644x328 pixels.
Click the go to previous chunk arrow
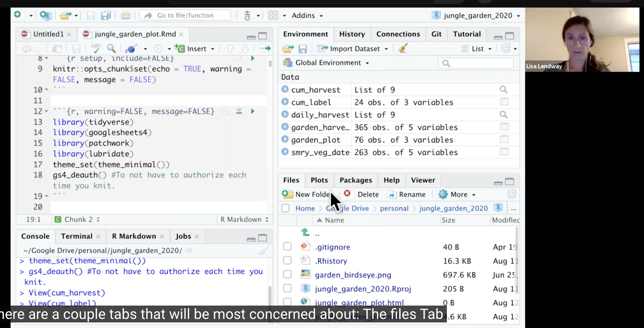[230, 48]
